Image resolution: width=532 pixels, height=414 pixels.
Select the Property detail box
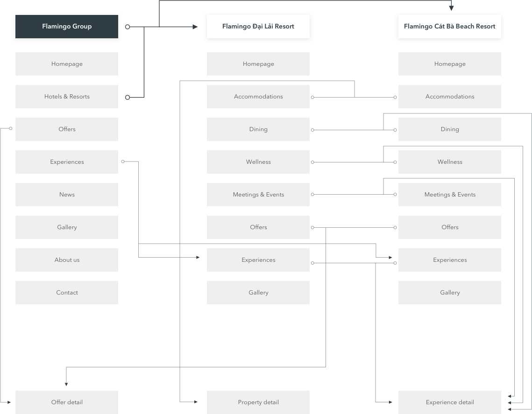click(x=258, y=402)
